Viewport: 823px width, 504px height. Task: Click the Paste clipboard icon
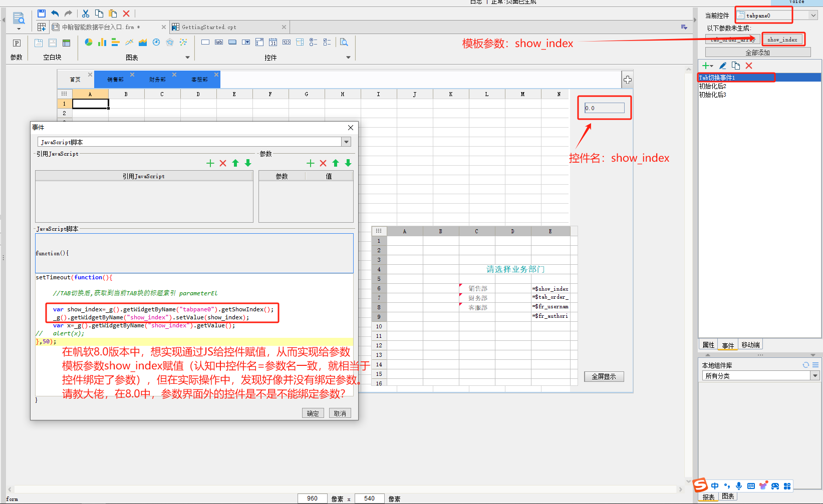pyautogui.click(x=113, y=14)
